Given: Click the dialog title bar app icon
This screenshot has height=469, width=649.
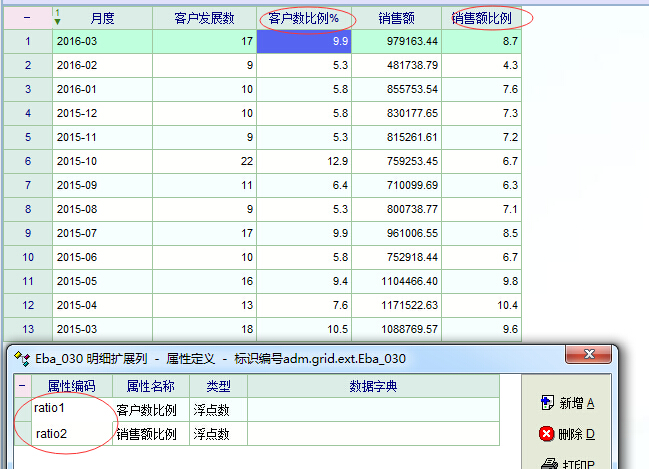Looking at the screenshot, I should (x=21, y=358).
